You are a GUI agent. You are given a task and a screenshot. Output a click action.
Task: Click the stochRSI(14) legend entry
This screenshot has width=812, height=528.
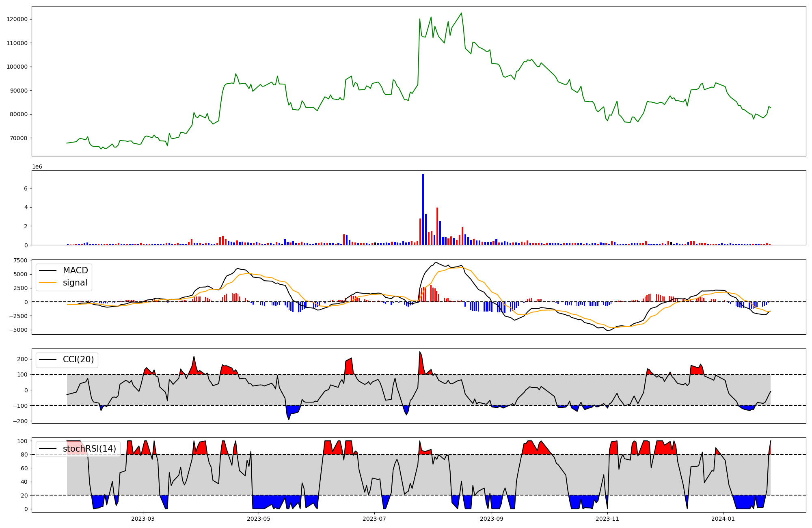(89, 449)
